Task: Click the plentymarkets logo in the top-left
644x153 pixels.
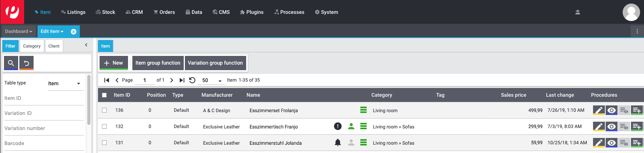Action: coord(12,12)
